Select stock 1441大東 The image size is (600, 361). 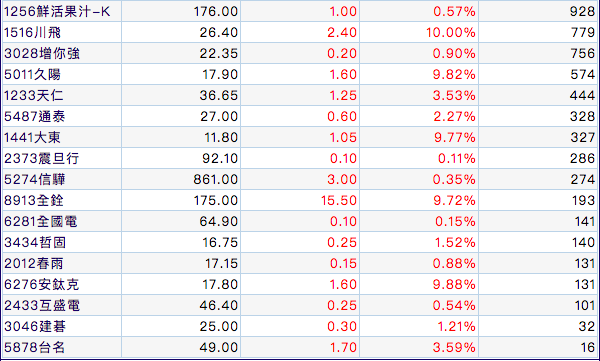(x=33, y=137)
